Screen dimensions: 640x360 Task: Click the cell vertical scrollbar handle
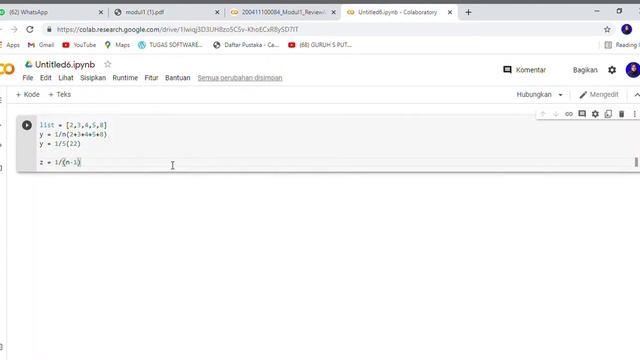pyautogui.click(x=636, y=162)
